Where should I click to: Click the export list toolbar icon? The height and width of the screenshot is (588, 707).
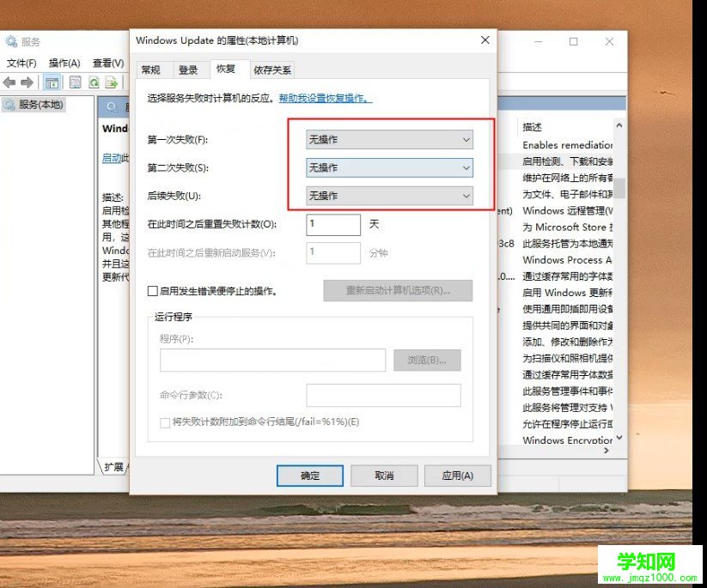(112, 82)
